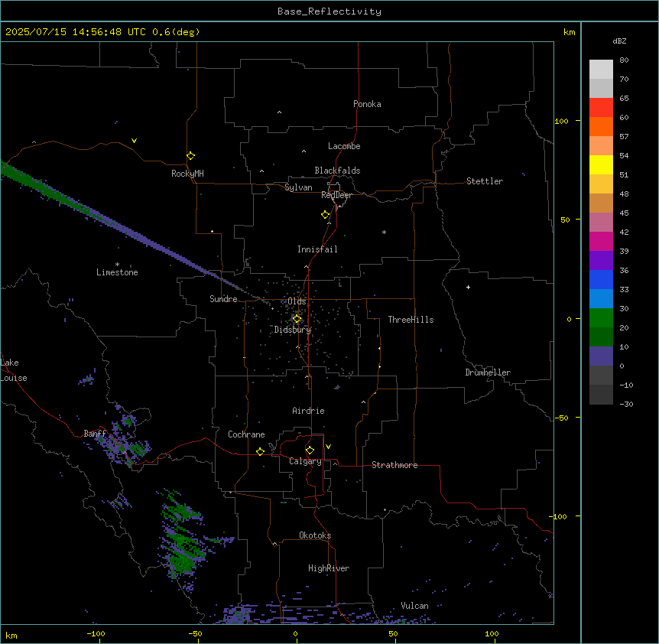659x644 pixels.
Task: Click the Sundre label
Action: tap(223, 299)
